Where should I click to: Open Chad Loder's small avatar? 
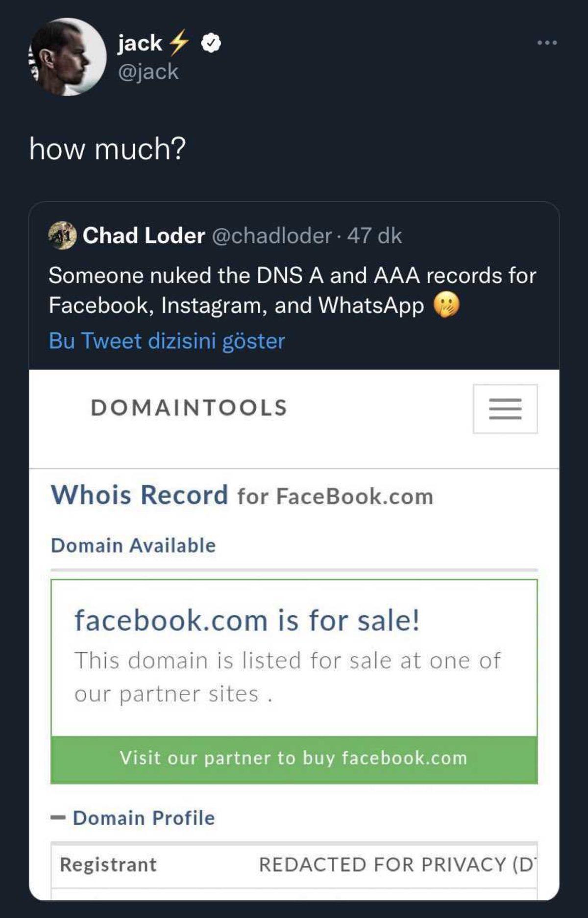pos(62,235)
